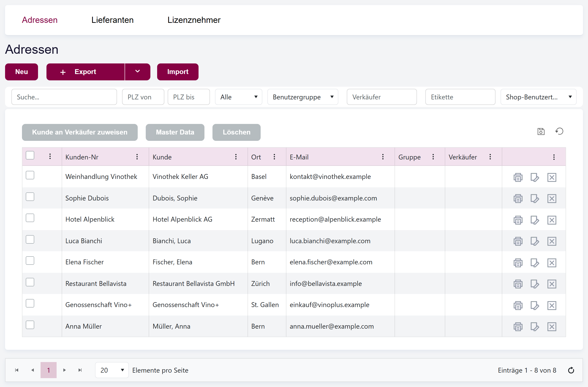The width and height of the screenshot is (588, 387).
Task: Remove Hotel Alpenblick AG with X icon
Action: [552, 220]
